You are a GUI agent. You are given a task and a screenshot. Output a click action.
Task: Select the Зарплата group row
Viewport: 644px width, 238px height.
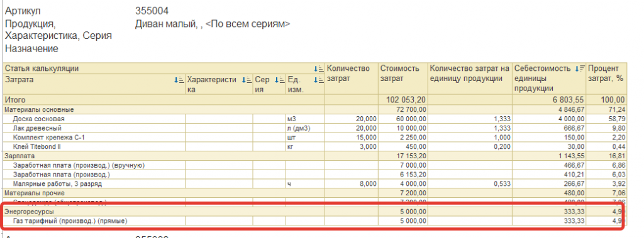click(x=315, y=156)
